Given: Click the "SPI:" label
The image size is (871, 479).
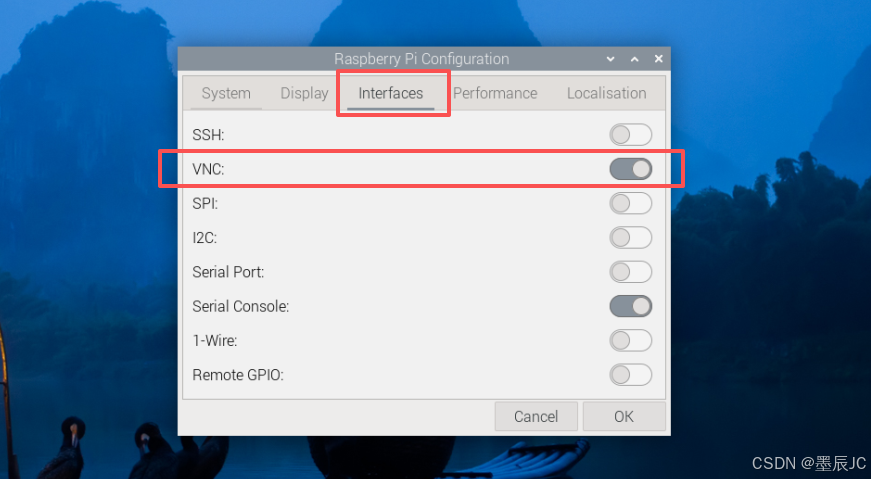Looking at the screenshot, I should click(205, 204).
